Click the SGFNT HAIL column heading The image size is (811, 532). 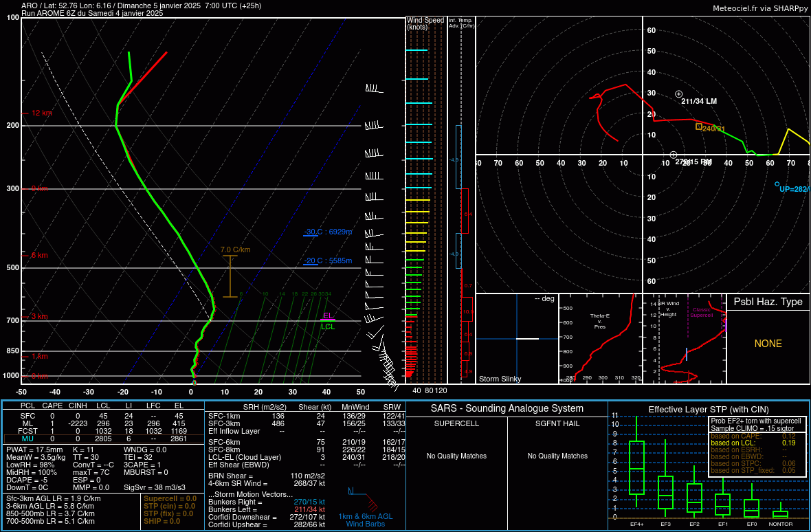click(x=557, y=423)
